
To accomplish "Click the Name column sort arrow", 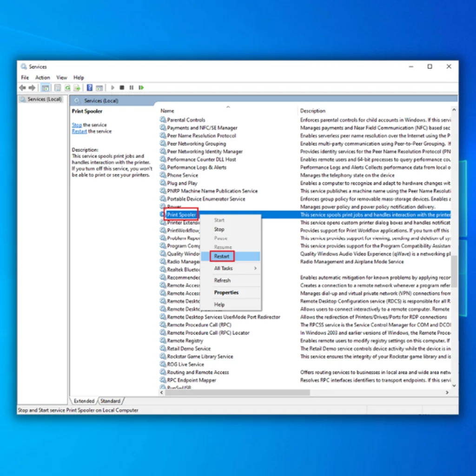I will 228,107.
